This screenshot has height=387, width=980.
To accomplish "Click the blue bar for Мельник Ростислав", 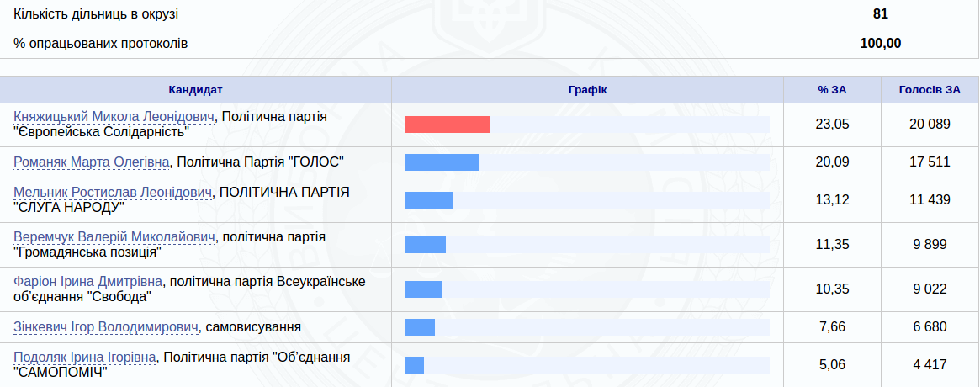I will coord(429,200).
